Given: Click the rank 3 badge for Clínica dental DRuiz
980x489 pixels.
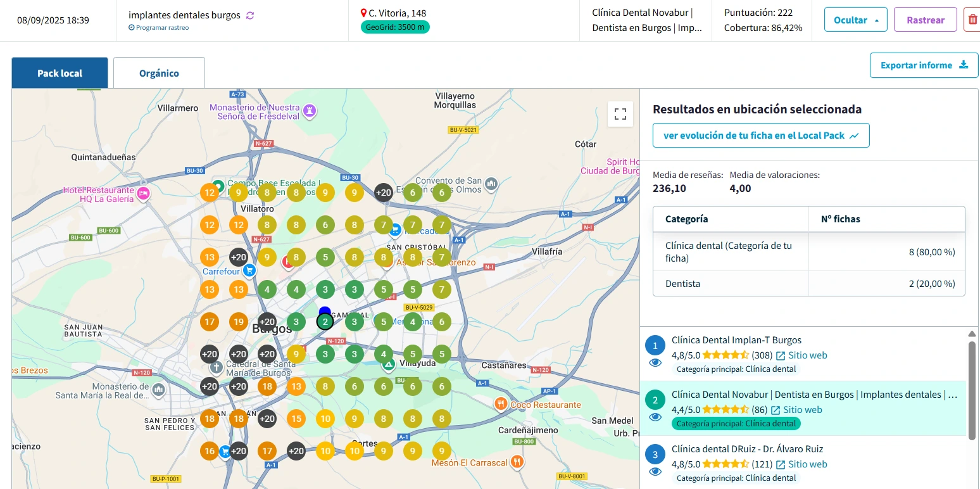Looking at the screenshot, I should [655, 454].
